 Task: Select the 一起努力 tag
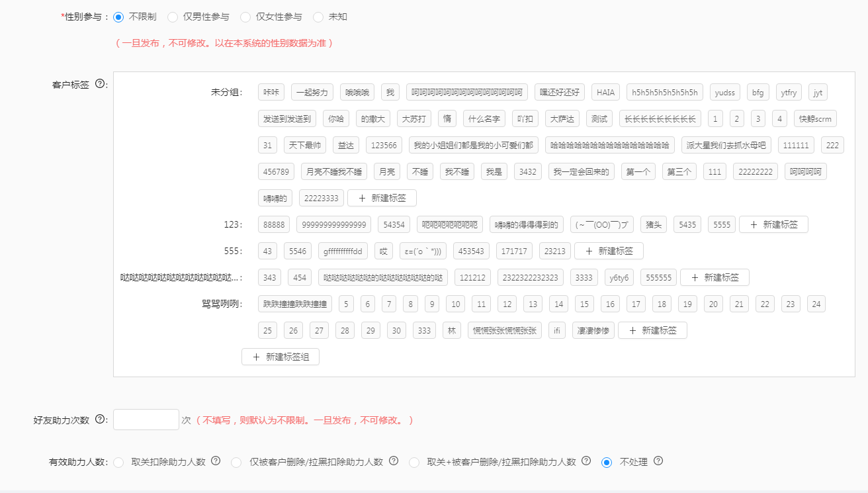pos(312,92)
